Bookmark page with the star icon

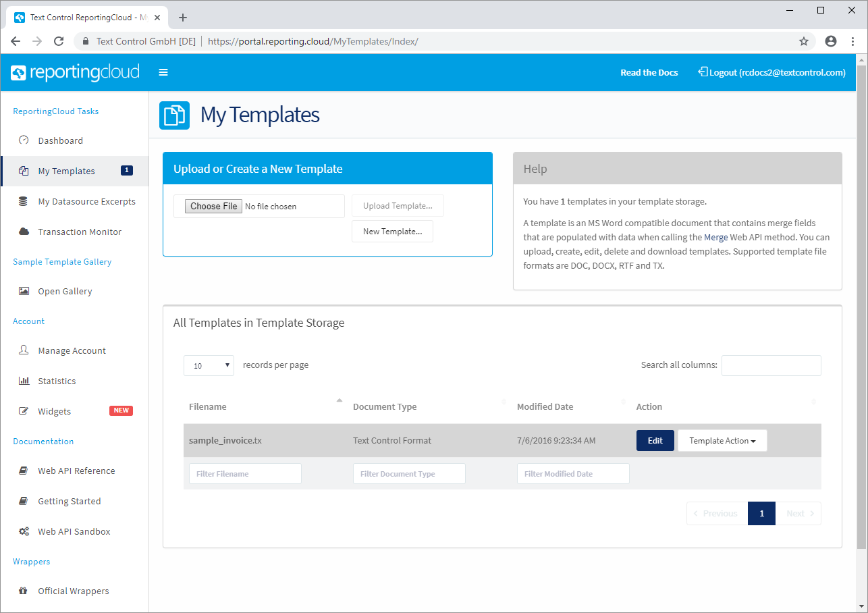click(804, 41)
